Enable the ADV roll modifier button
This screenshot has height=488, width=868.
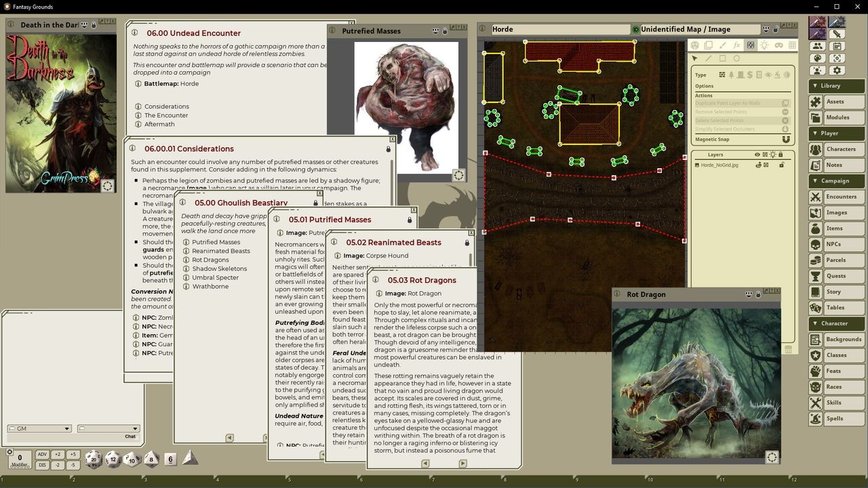[x=43, y=454]
